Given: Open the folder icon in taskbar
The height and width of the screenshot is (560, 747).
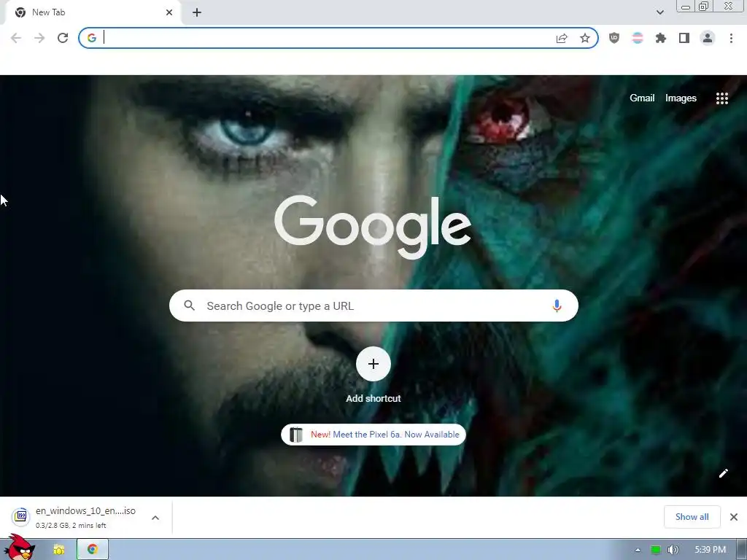Looking at the screenshot, I should pyautogui.click(x=58, y=550).
